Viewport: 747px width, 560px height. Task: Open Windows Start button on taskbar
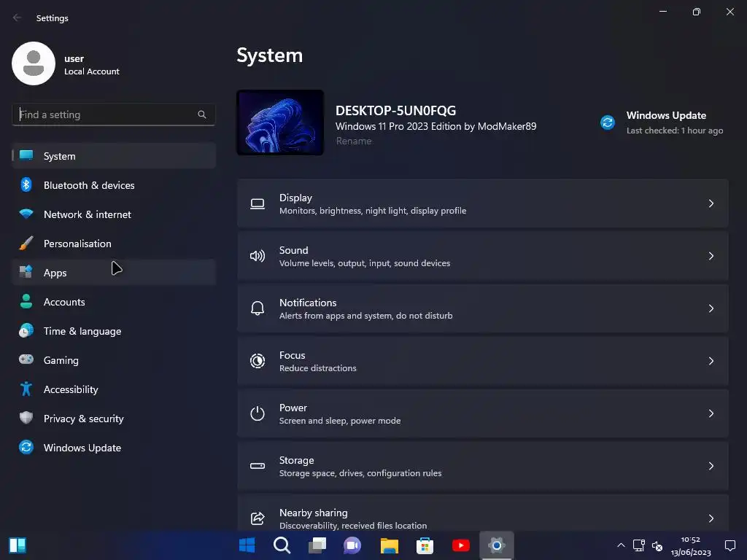(247, 545)
